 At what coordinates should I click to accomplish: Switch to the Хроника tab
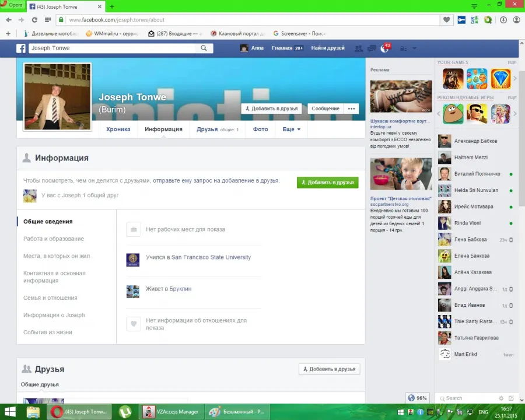coord(118,129)
